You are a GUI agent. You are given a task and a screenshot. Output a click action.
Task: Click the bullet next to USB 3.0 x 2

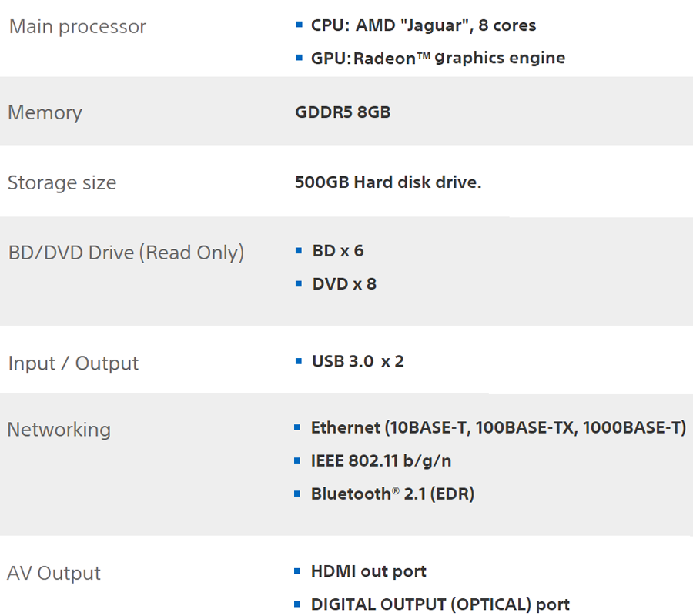coord(299,361)
